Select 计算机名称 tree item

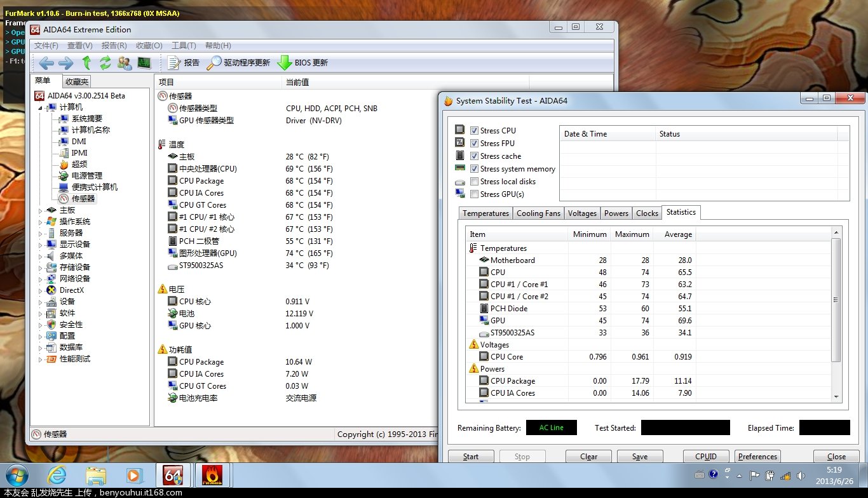click(91, 130)
